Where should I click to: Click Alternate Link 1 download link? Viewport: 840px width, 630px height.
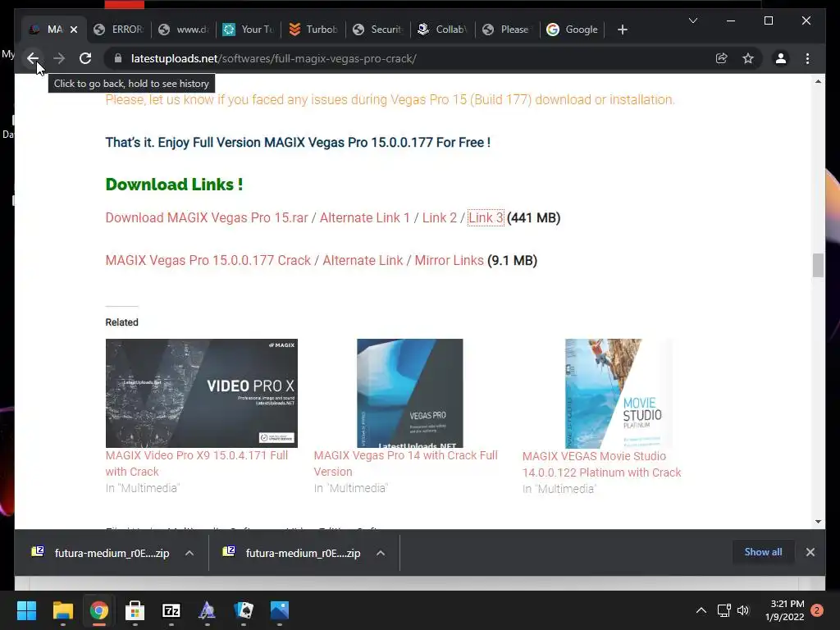point(365,218)
